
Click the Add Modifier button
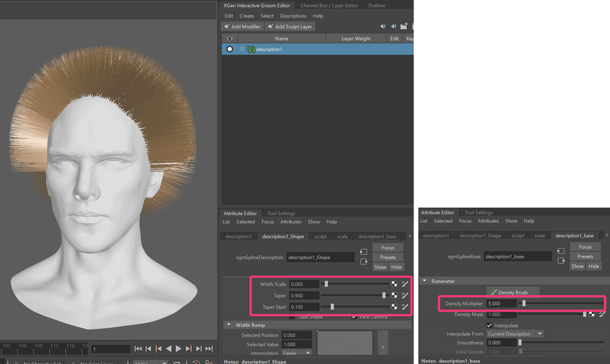(242, 27)
